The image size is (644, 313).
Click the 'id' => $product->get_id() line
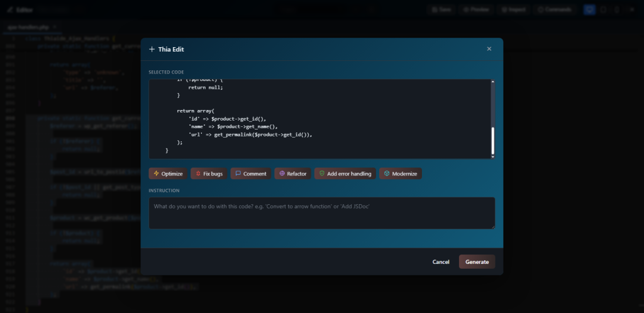coord(227,119)
